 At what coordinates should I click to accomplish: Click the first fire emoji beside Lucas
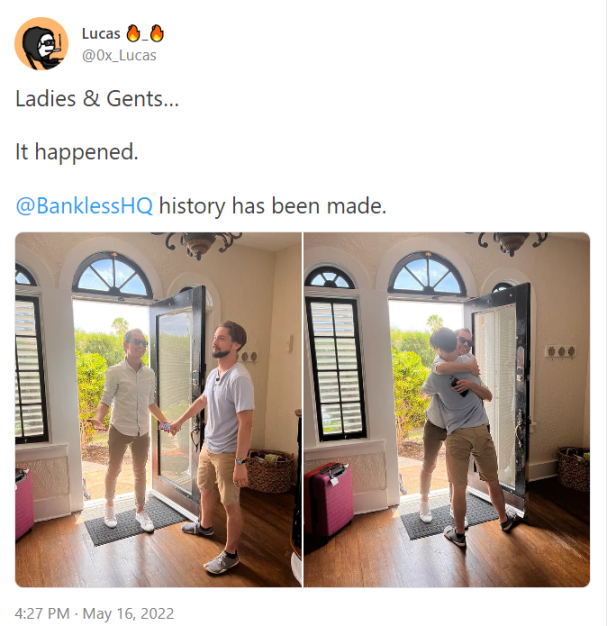click(x=133, y=34)
